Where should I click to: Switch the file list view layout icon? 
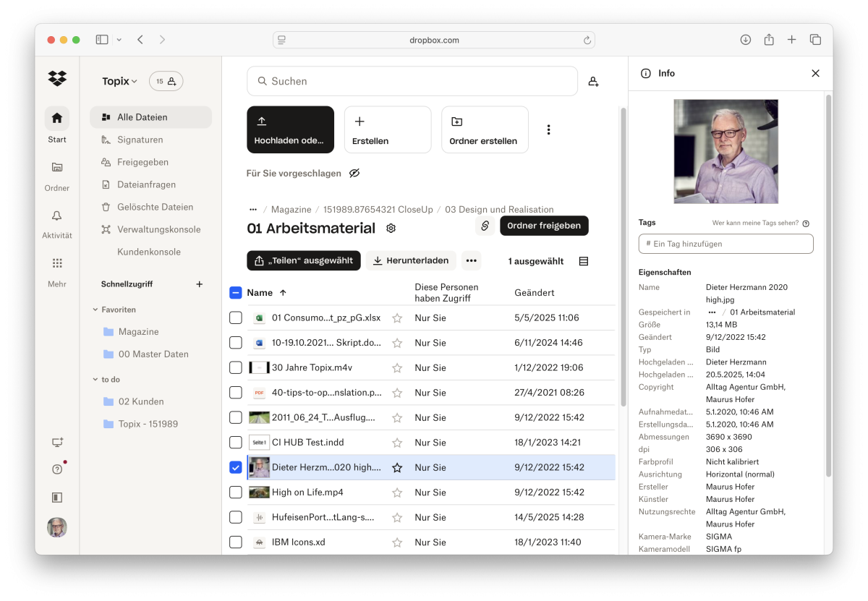coord(584,261)
